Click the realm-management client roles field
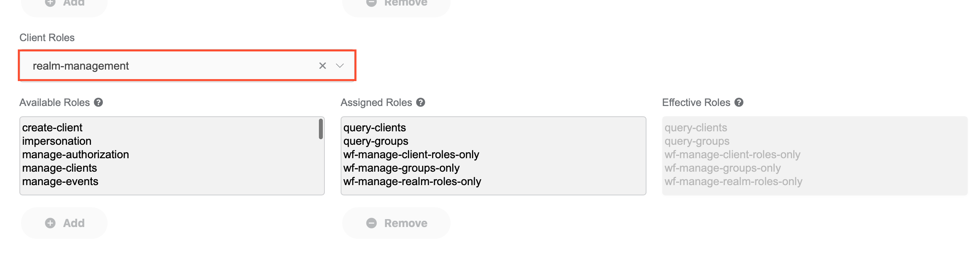980x265 pixels. click(x=187, y=66)
